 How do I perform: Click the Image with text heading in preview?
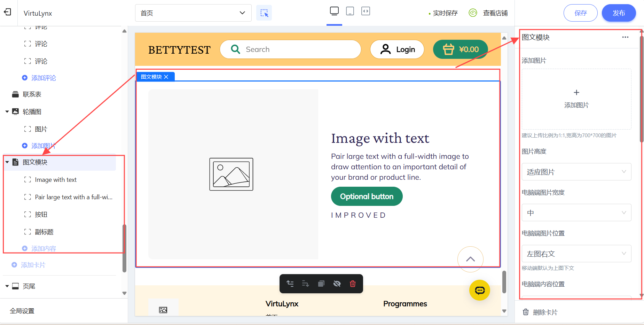380,138
